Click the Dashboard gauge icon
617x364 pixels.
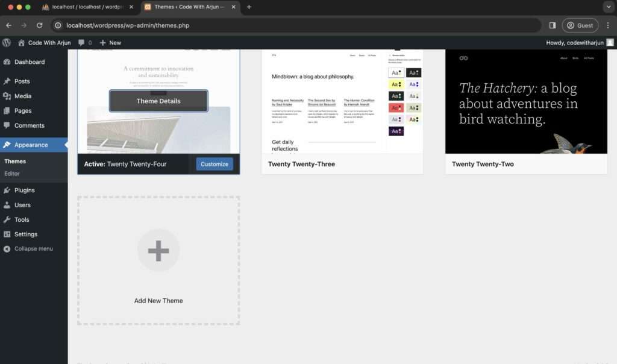tap(7, 62)
